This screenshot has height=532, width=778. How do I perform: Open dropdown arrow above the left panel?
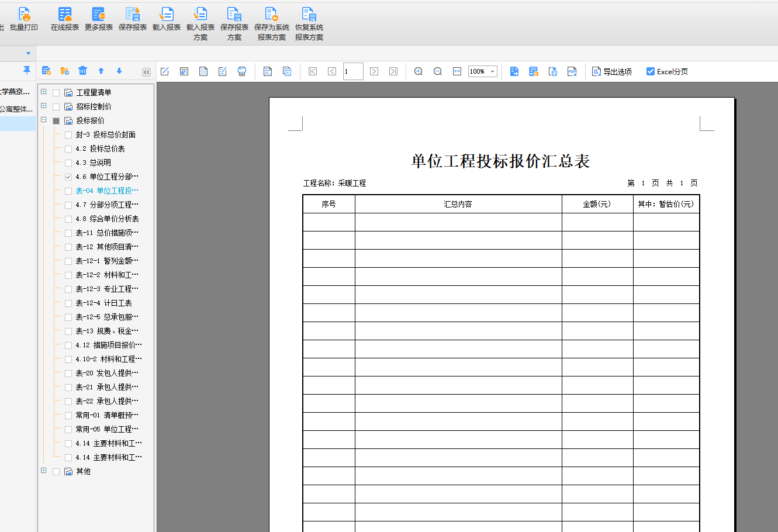point(28,53)
